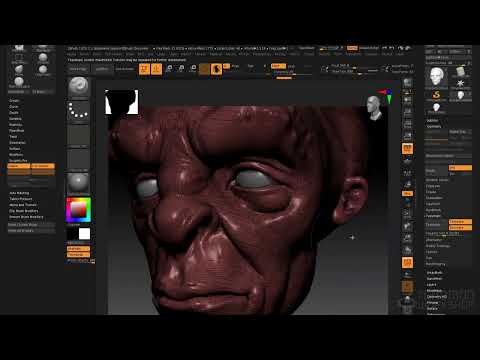Expand the Tablet Pressure section
Viewport: 480px width, 360px height.
click(x=21, y=199)
